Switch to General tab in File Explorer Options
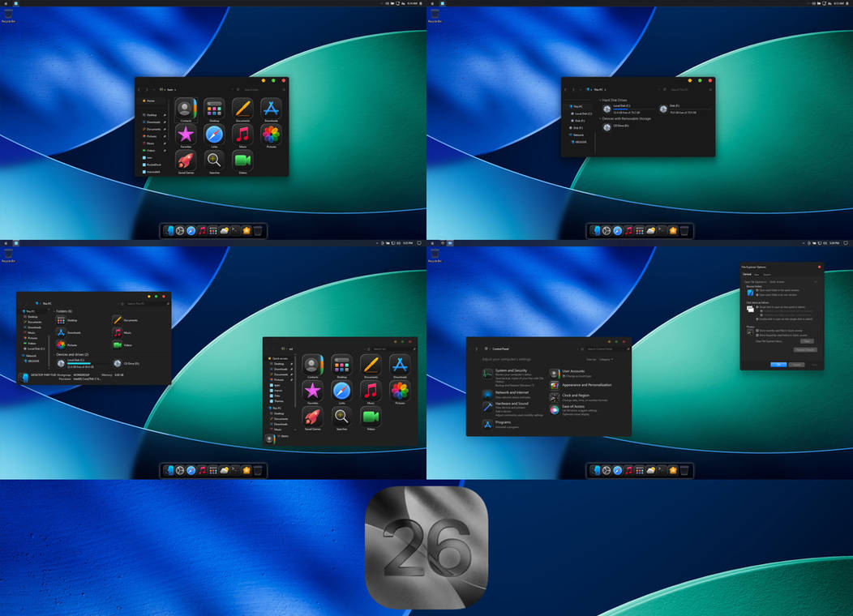This screenshot has width=853, height=616. pyautogui.click(x=748, y=275)
